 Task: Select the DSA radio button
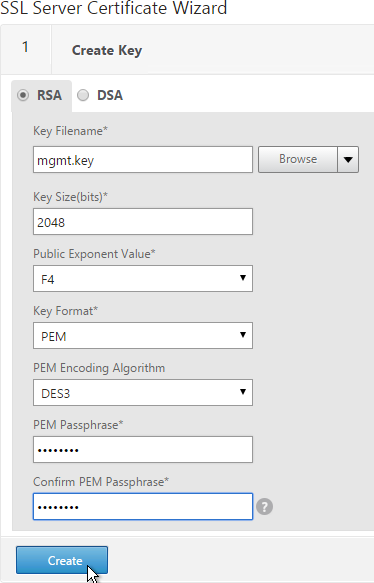click(x=83, y=95)
